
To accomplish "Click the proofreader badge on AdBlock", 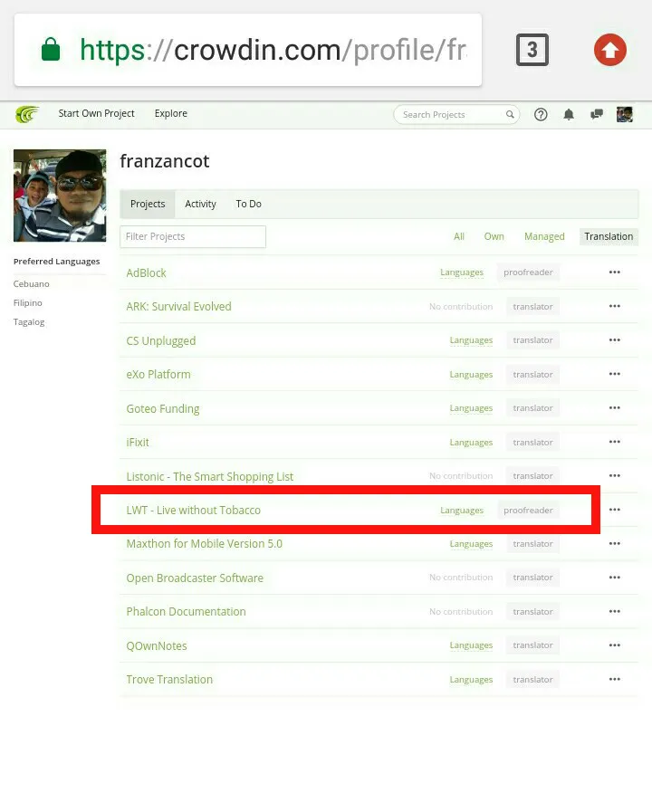I will [x=528, y=272].
